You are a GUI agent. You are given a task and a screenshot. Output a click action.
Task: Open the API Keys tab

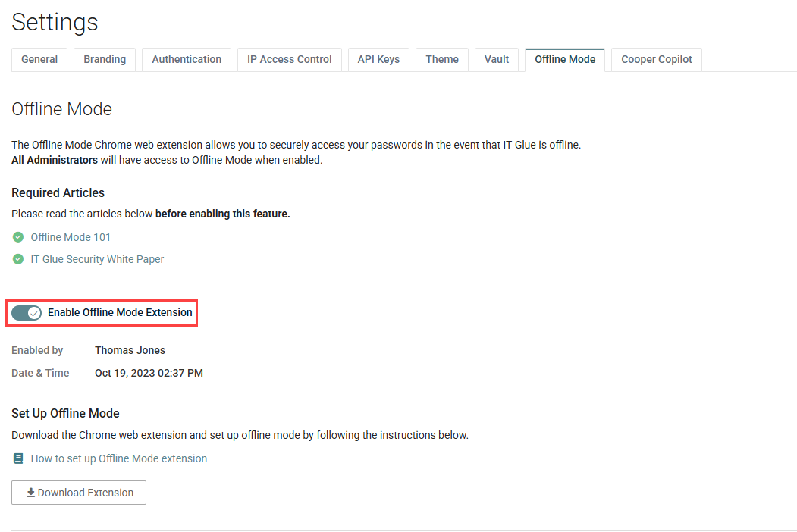coord(378,59)
